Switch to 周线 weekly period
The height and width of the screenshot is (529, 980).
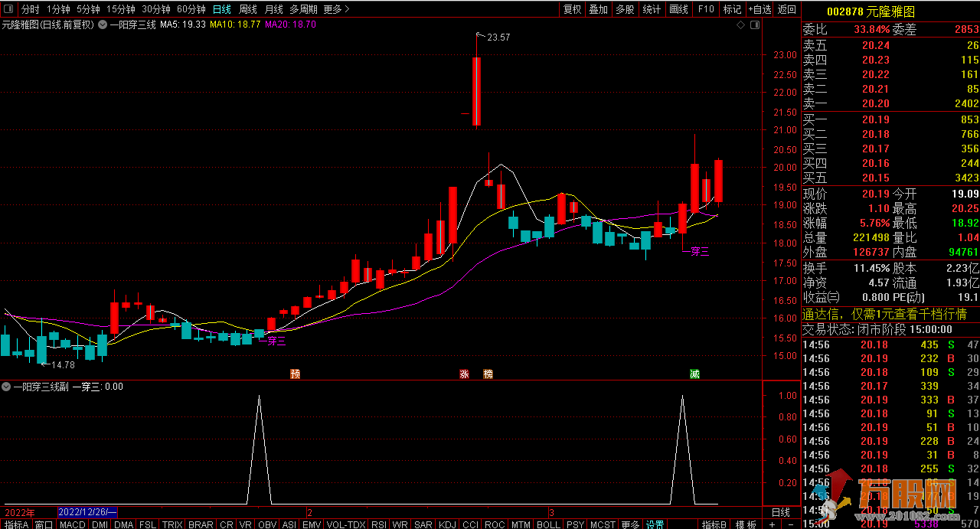[x=248, y=9]
